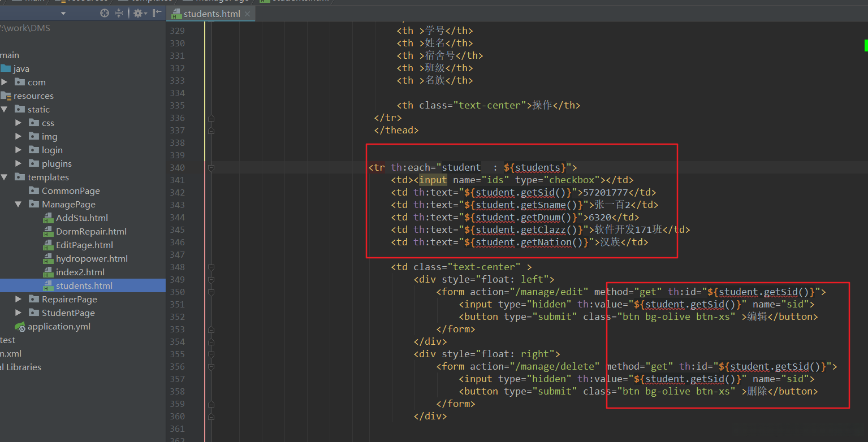Viewport: 868px width, 442px height.
Task: Select hydropower.html in the ManagePage folder
Action: click(x=92, y=258)
